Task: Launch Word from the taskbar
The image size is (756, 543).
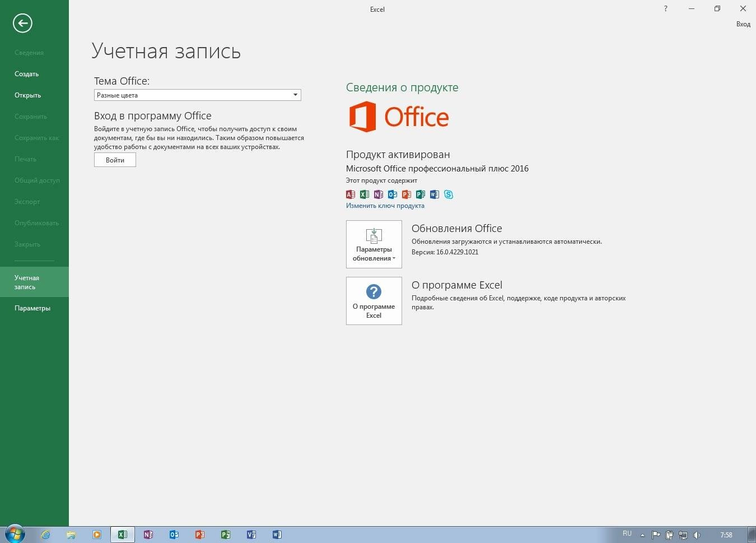Action: 277,535
